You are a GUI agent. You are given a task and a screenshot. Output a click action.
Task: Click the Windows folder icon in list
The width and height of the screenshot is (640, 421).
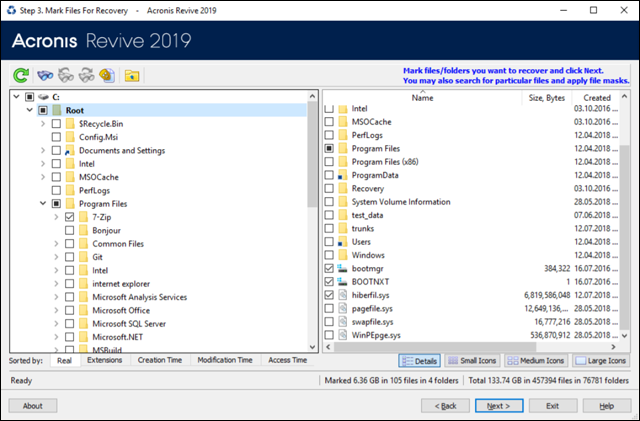(x=343, y=255)
